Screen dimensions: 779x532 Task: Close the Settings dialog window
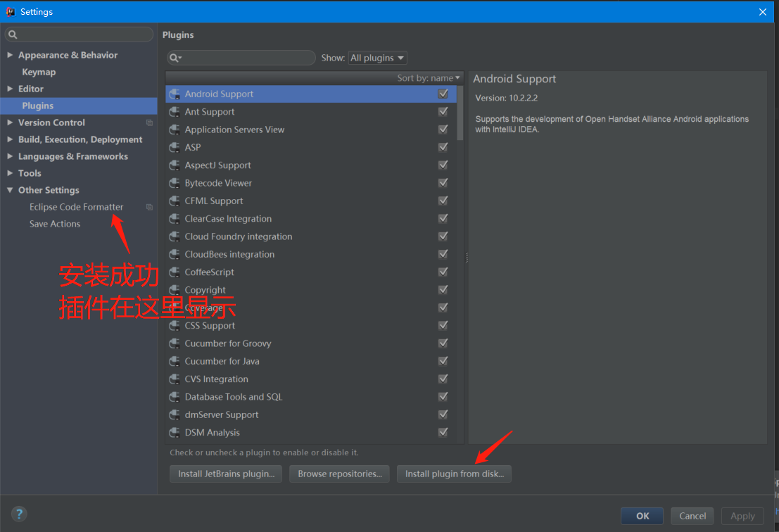[x=763, y=12]
